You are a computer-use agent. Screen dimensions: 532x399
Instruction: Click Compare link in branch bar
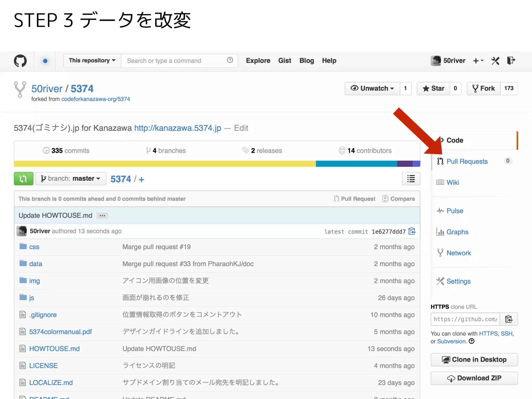point(399,199)
